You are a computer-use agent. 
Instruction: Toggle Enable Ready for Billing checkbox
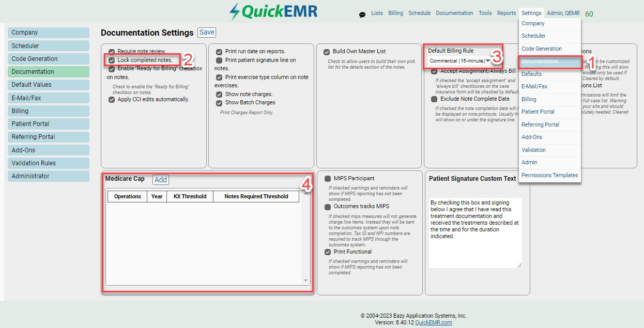click(x=112, y=69)
